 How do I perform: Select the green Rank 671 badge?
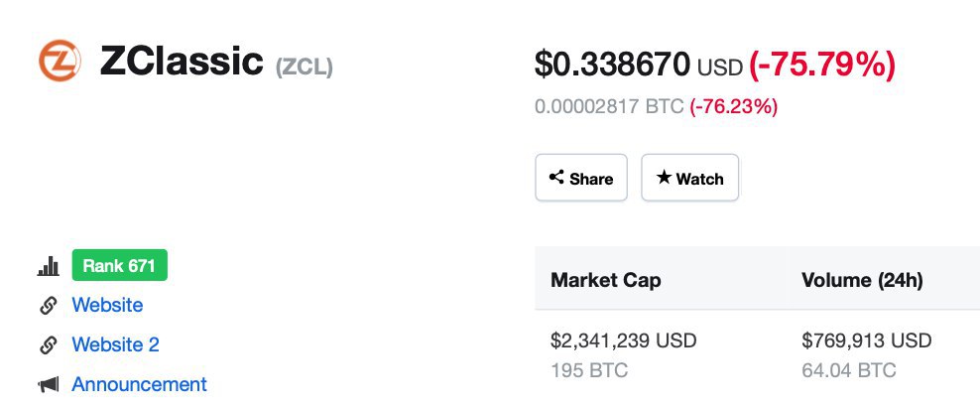click(120, 266)
